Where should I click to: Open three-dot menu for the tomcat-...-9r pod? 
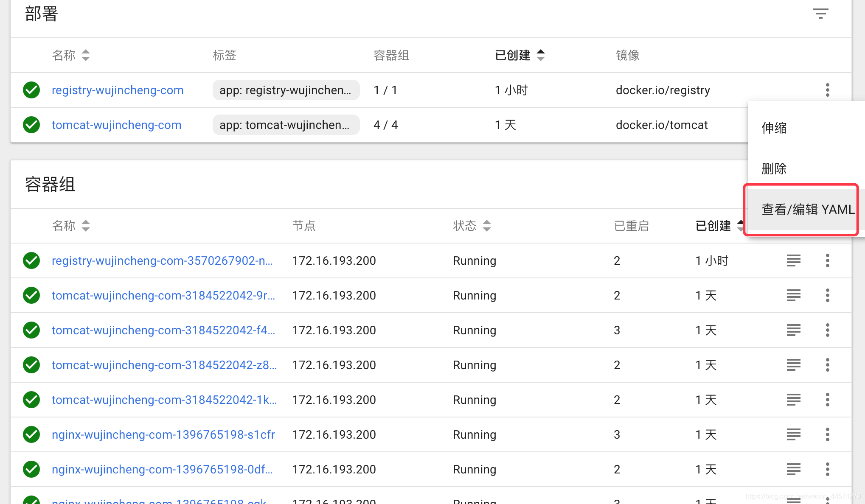(x=827, y=295)
